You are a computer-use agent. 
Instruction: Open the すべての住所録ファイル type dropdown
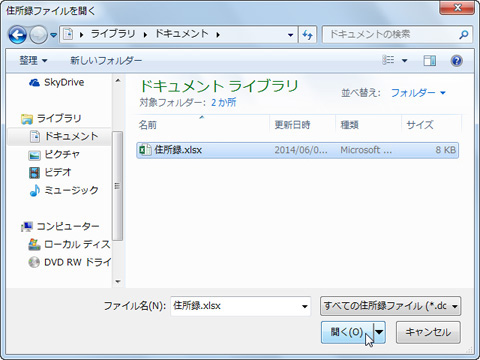[x=390, y=306]
